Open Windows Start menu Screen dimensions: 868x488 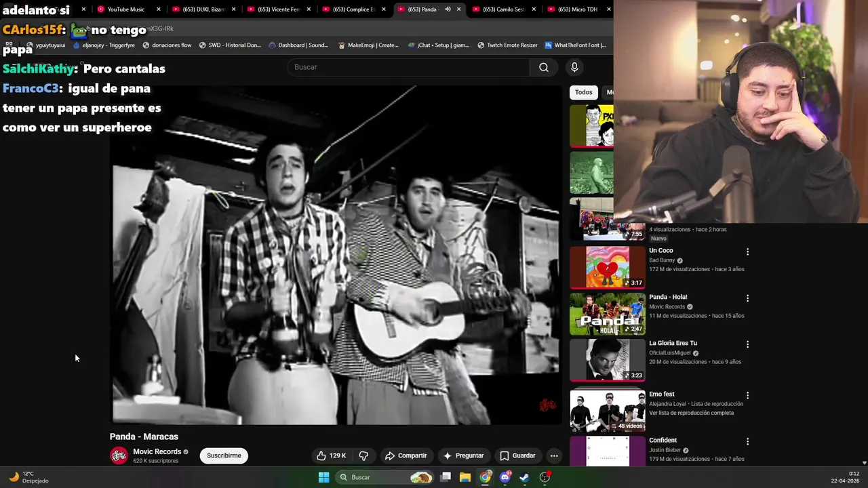[323, 477]
